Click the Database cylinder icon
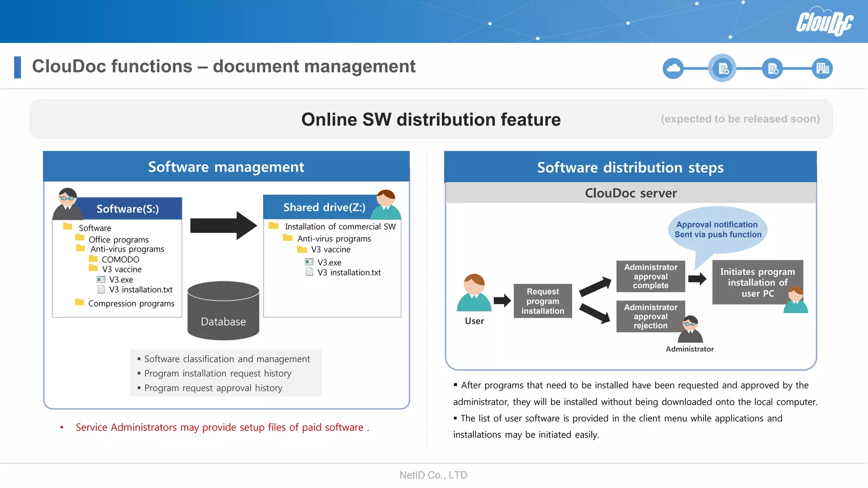Screen dimensions: 868x488 pos(223,311)
